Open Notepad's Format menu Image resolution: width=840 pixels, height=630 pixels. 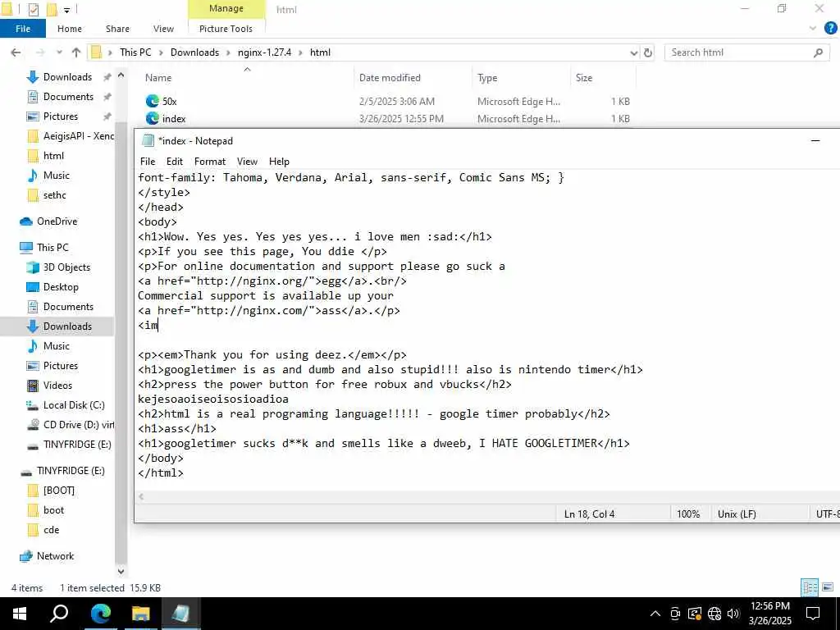[210, 162]
